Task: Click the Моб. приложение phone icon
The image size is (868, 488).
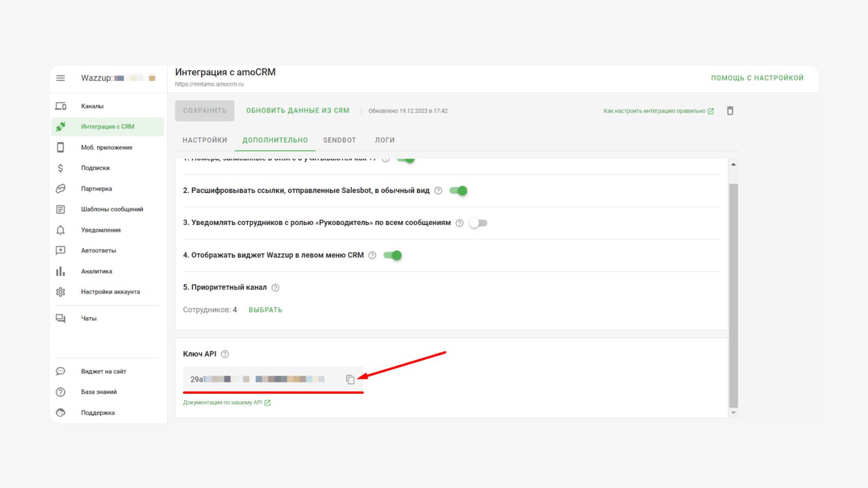Action: click(60, 147)
